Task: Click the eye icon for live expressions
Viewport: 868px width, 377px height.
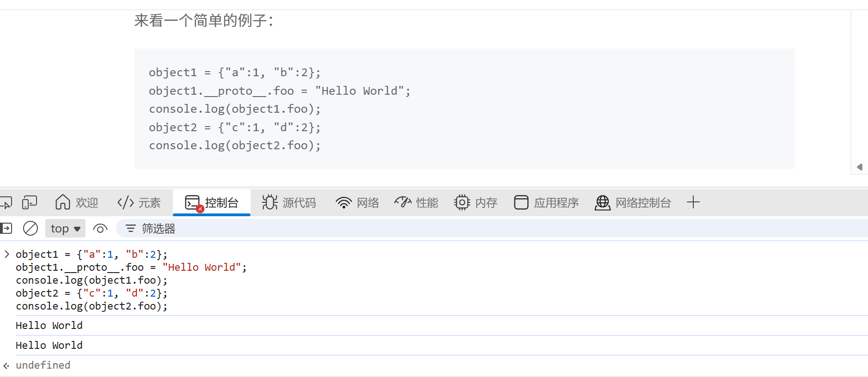Action: pos(100,228)
